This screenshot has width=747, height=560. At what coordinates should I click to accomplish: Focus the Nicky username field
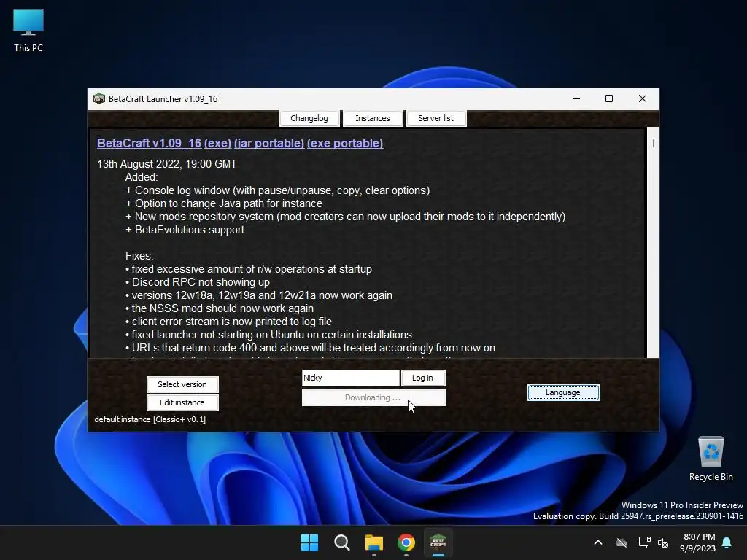click(351, 378)
